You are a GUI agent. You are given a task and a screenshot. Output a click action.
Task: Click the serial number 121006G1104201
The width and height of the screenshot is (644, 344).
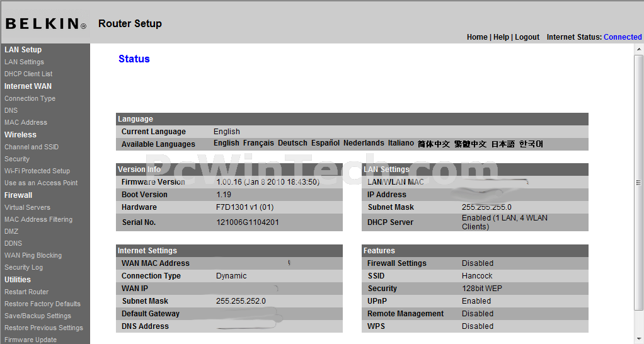pos(248,222)
